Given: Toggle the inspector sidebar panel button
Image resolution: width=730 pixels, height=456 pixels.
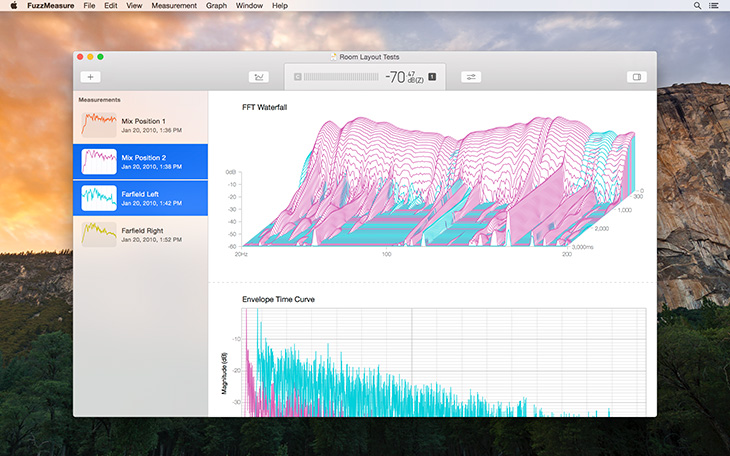Looking at the screenshot, I should coord(636,77).
